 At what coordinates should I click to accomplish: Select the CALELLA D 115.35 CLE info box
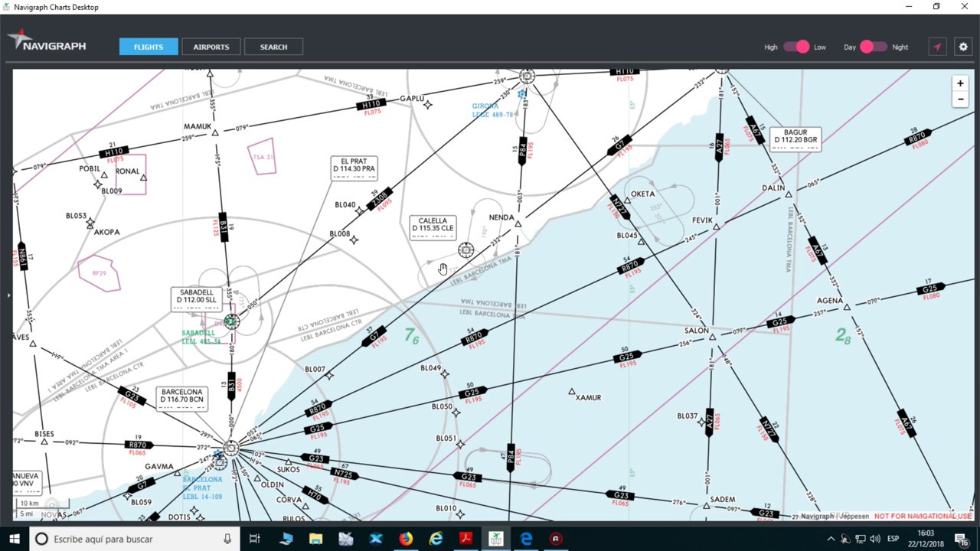pos(433,226)
